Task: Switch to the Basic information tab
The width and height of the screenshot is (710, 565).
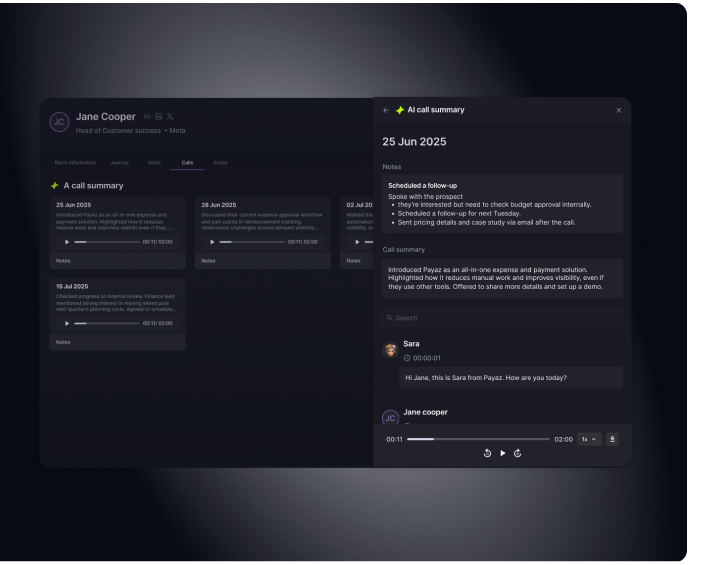Action: pos(75,162)
